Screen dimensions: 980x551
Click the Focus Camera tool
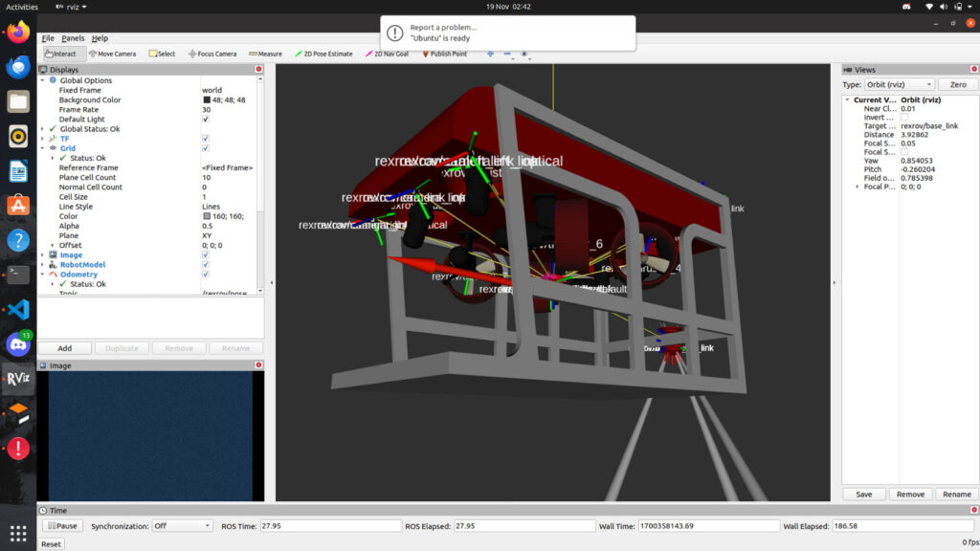point(212,54)
